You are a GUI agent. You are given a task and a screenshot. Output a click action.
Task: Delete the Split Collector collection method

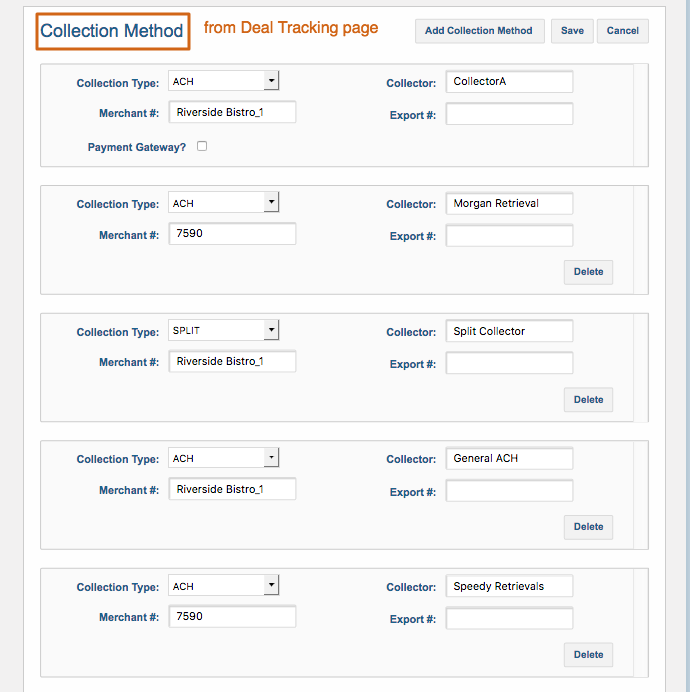coord(588,400)
